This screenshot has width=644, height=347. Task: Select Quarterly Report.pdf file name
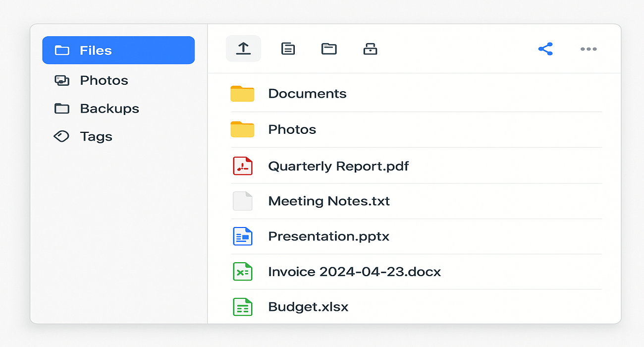[x=338, y=166]
